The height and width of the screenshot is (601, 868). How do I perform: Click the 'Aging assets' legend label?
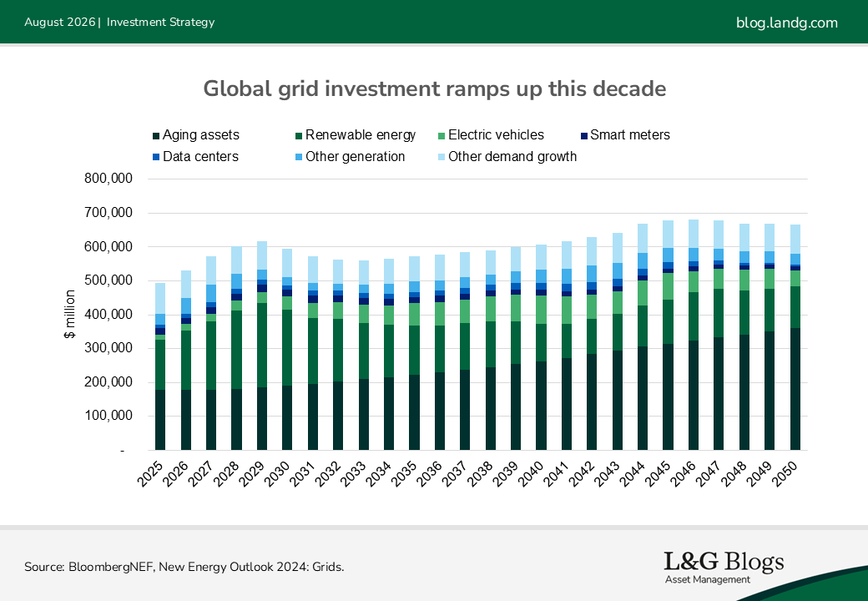tap(201, 135)
